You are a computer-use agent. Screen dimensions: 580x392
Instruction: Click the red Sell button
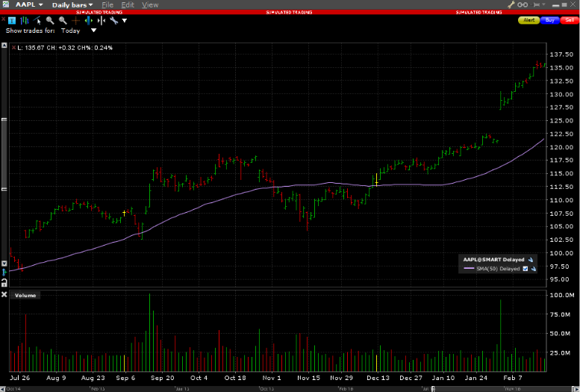click(570, 20)
